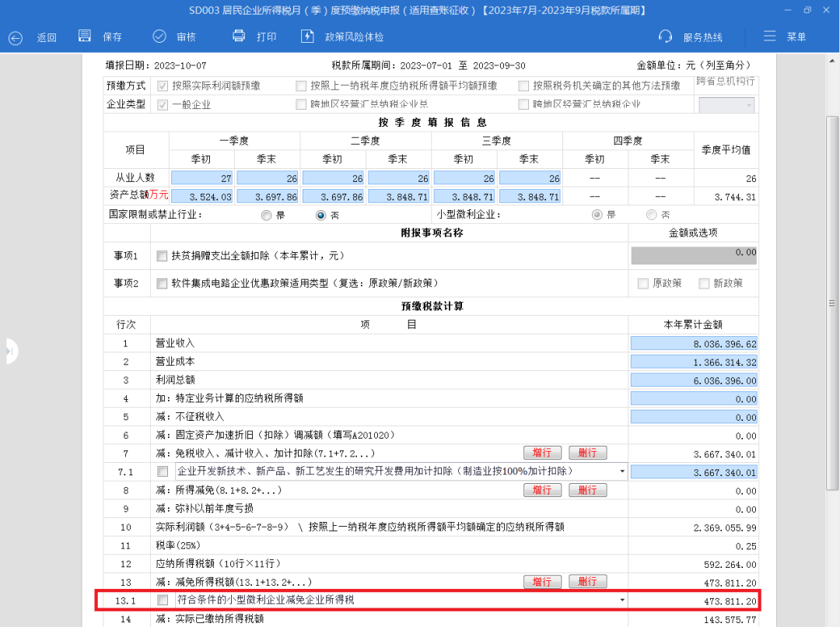This screenshot has height=627, width=840.
Task: Open the hamburger menu icon
Action: 769,37
